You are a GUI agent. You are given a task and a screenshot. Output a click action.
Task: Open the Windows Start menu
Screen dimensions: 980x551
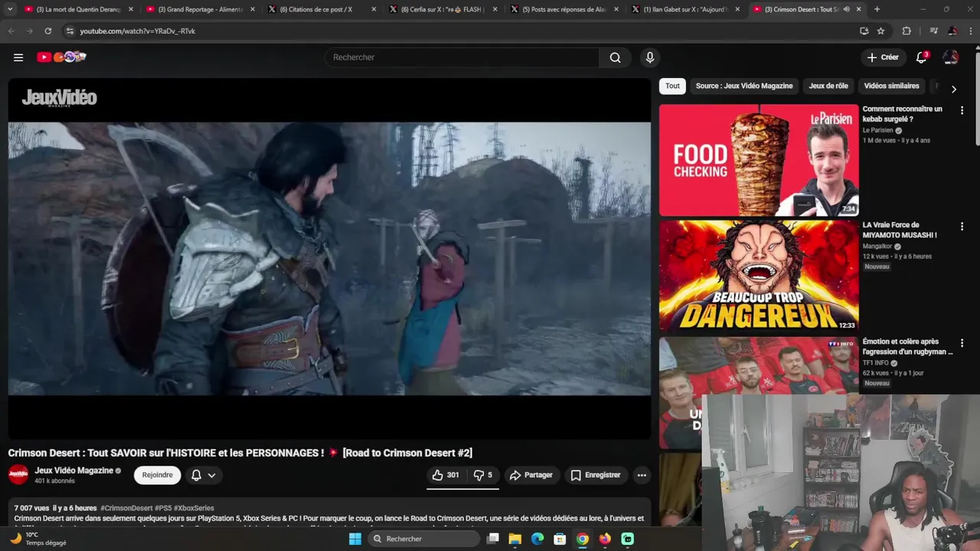(x=354, y=539)
